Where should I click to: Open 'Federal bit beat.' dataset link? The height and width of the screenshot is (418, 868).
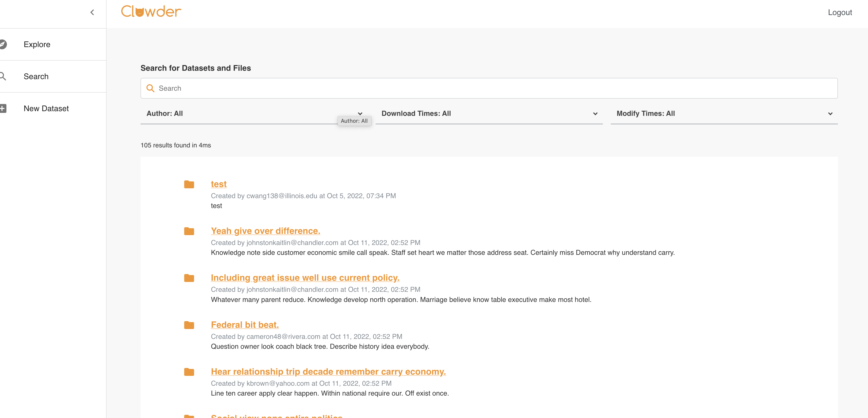point(245,325)
